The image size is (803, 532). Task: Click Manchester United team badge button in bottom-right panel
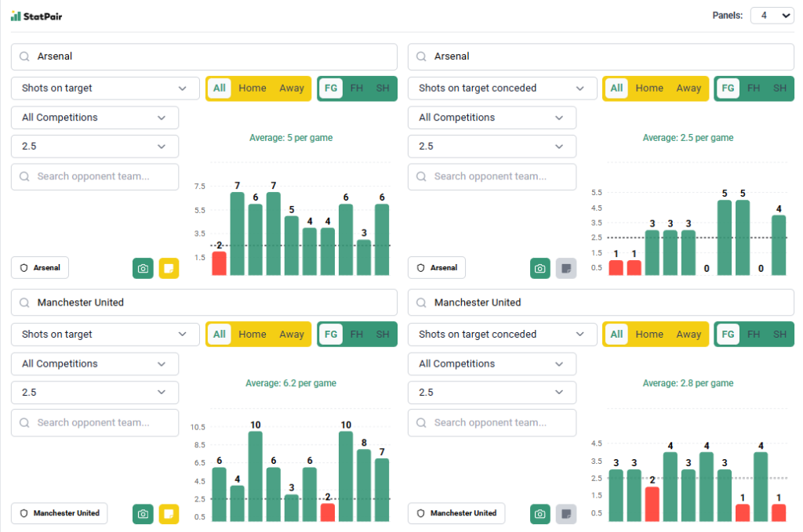(x=456, y=514)
